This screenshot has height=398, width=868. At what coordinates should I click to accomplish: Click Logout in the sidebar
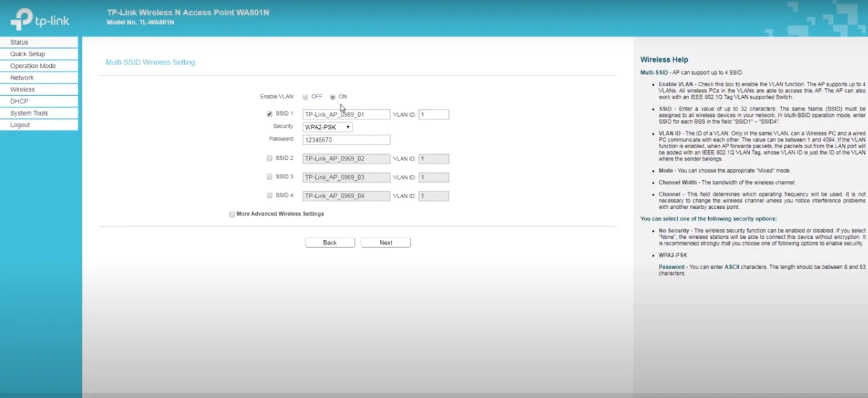20,125
